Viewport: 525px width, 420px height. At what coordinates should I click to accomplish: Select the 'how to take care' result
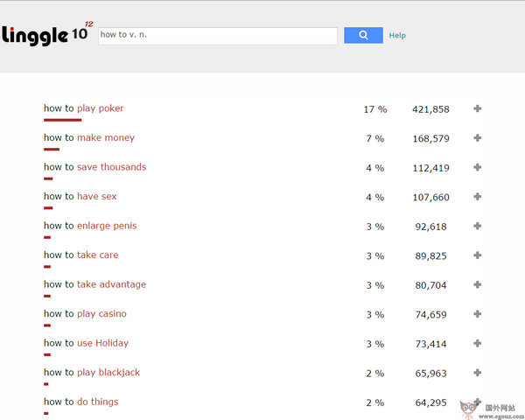pos(81,255)
